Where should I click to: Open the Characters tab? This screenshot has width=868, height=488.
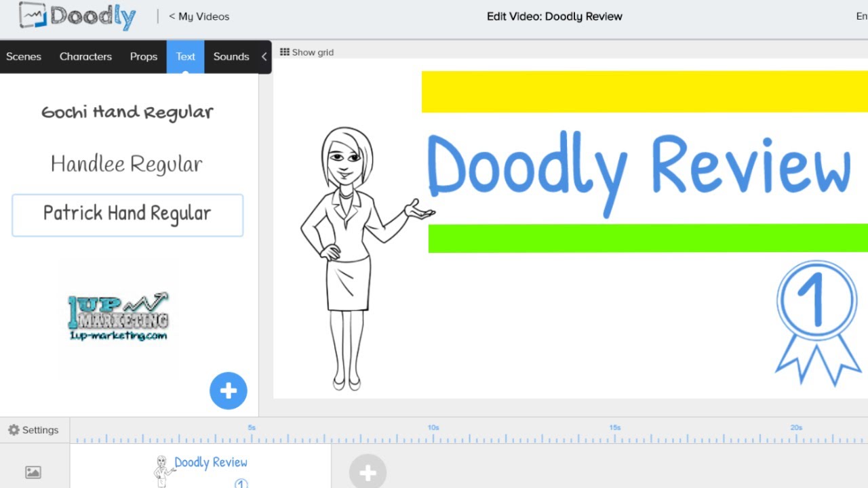tap(85, 56)
